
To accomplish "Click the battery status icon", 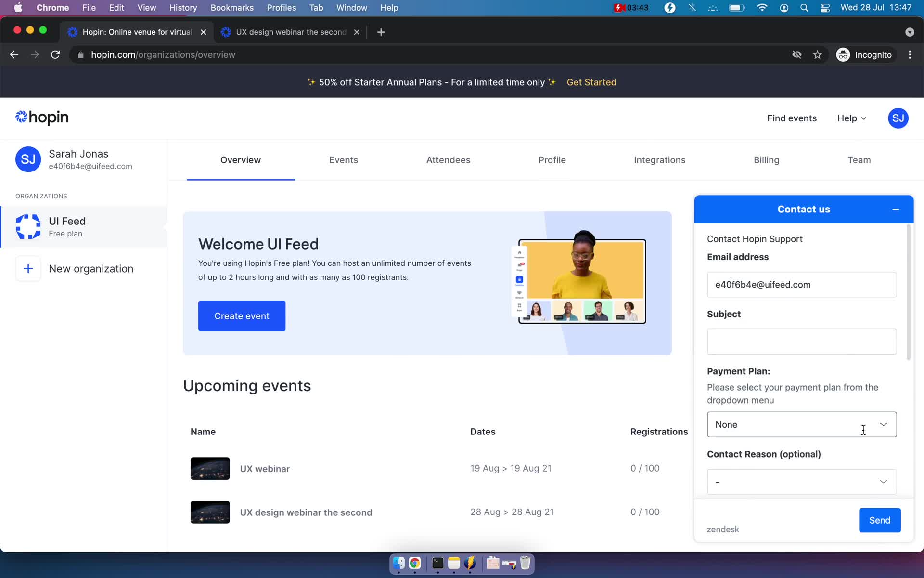I will coord(736,8).
